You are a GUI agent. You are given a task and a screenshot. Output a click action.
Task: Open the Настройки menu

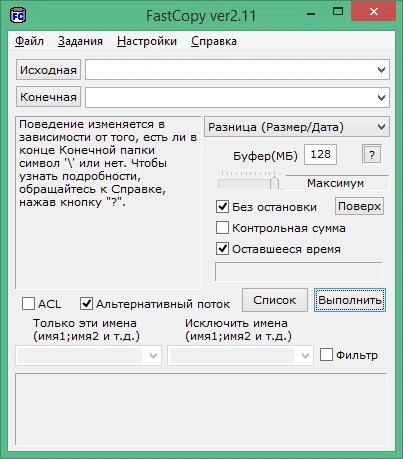pyautogui.click(x=147, y=41)
